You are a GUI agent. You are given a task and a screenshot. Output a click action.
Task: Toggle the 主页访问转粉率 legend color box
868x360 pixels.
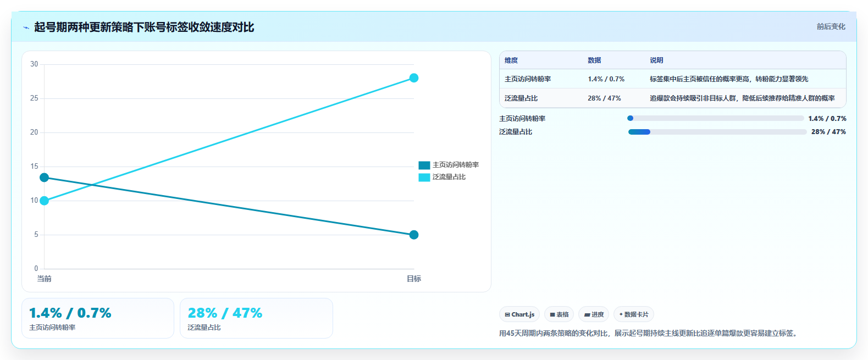[424, 165]
